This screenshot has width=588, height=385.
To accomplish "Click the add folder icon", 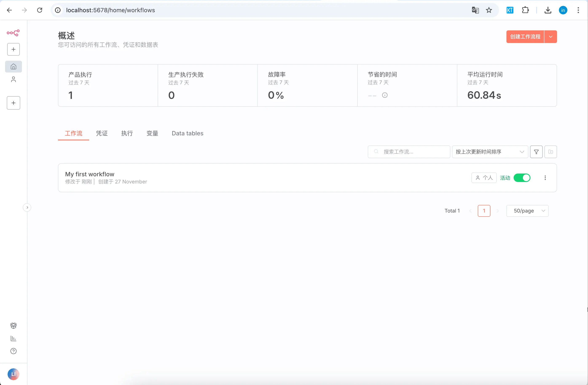I will point(550,152).
